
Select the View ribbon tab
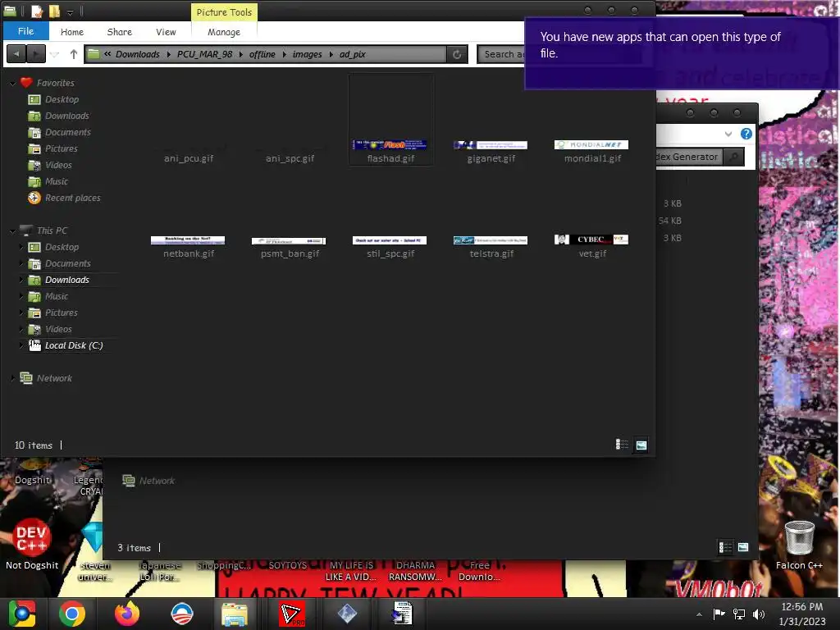166,32
